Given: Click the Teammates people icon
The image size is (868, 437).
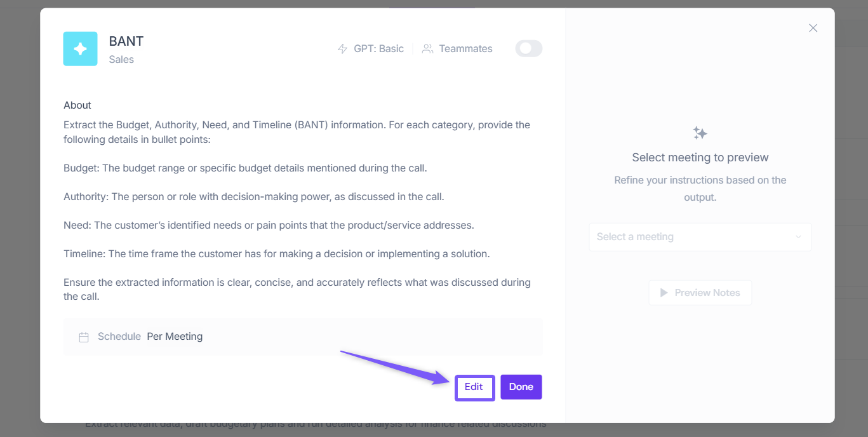Looking at the screenshot, I should 428,49.
